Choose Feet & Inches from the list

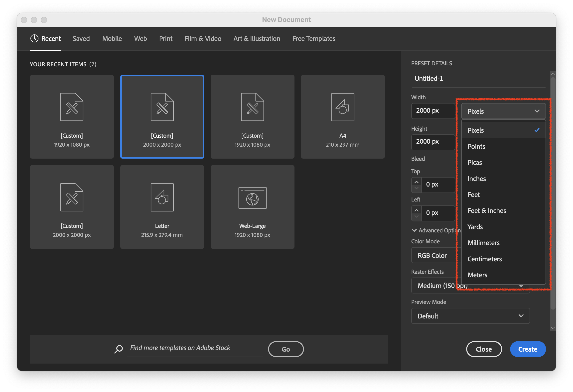503,211
